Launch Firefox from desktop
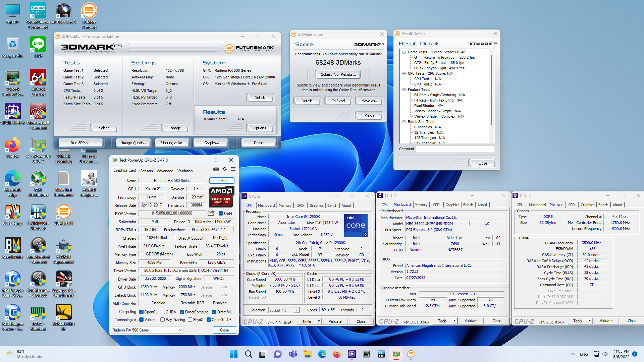Viewport: 644px width, 362px height. [13, 147]
